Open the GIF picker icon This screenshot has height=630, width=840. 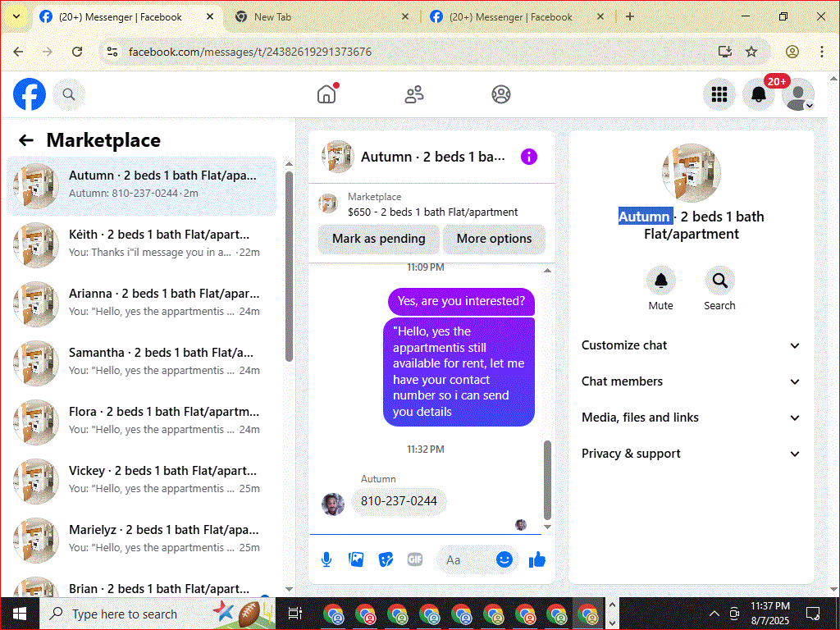coord(414,559)
